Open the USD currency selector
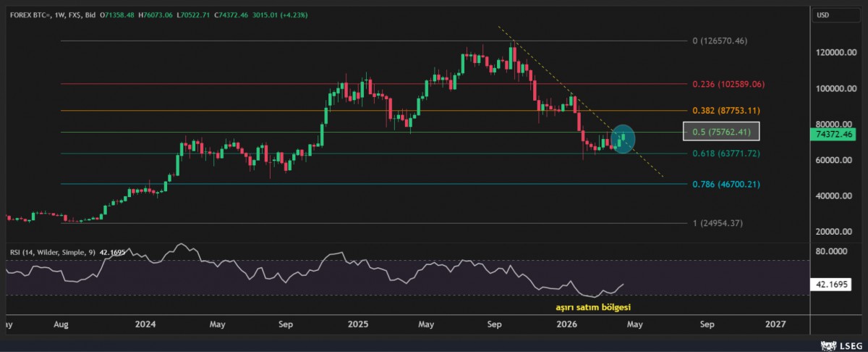This screenshot has height=352, width=868. 823,14
